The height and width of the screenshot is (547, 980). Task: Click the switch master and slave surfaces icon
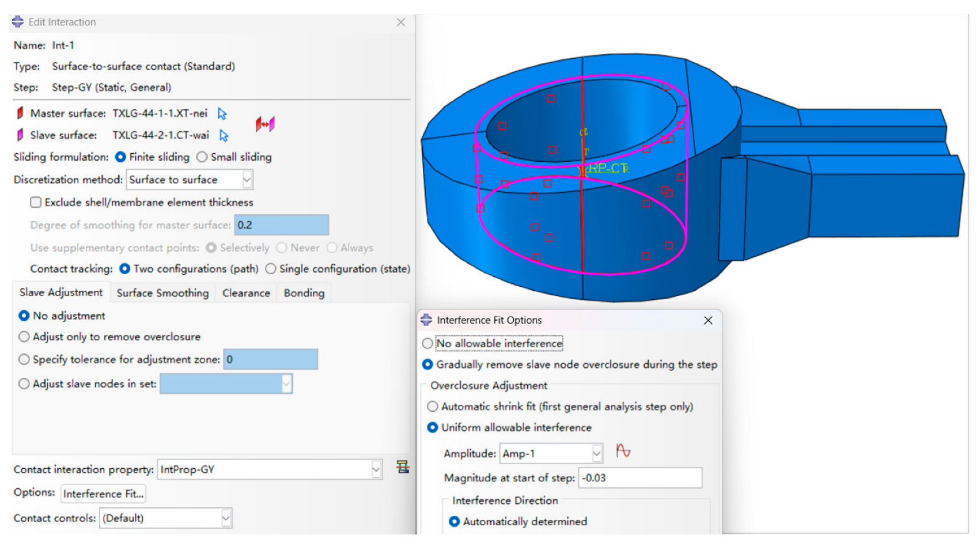(x=265, y=124)
